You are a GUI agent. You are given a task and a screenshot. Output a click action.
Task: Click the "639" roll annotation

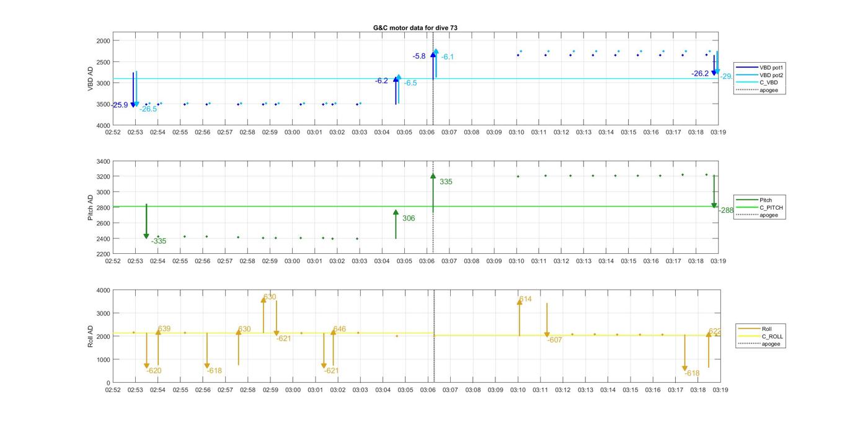[x=164, y=329]
